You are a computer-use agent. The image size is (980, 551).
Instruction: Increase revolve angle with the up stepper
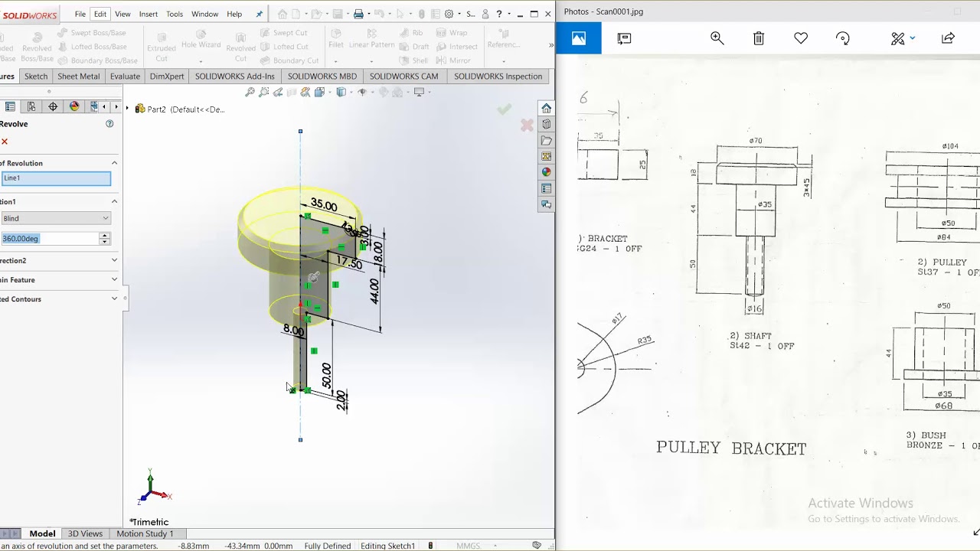point(104,236)
